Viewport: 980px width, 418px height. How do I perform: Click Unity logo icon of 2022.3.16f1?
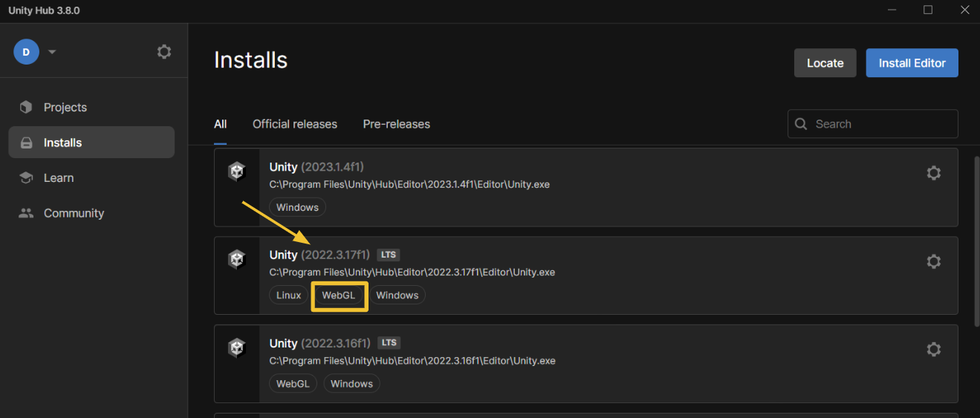coord(236,347)
